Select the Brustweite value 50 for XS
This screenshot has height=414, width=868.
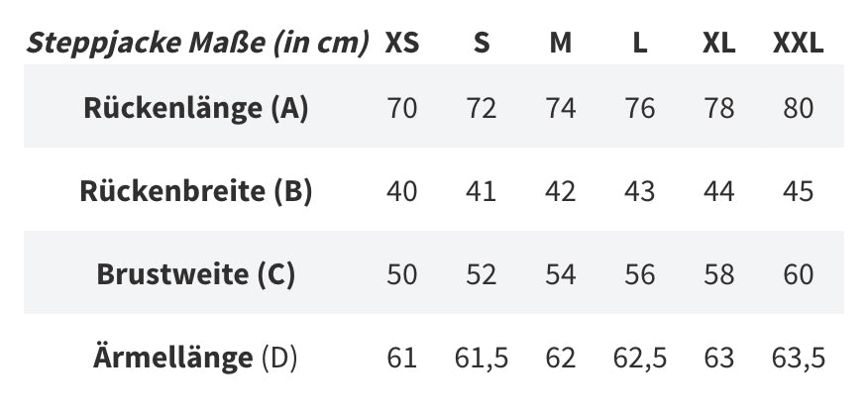point(401,273)
